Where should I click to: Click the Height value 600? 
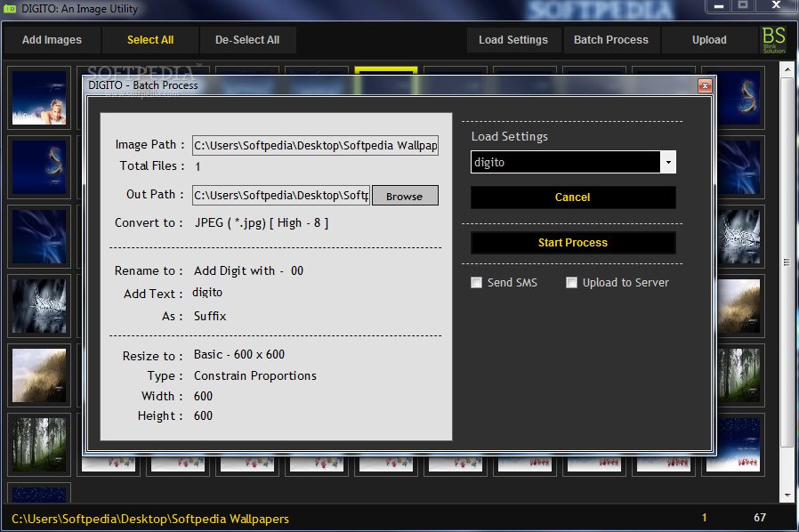[204, 415]
